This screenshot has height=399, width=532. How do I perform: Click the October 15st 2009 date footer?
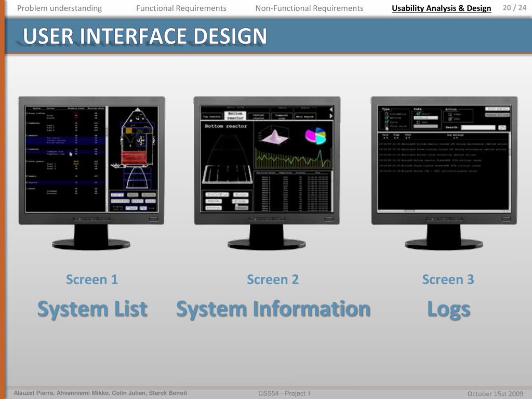[x=495, y=394]
